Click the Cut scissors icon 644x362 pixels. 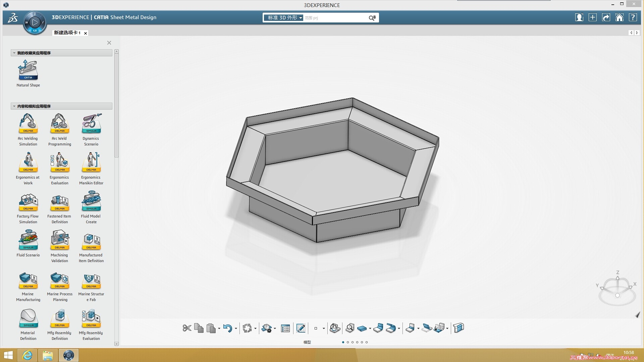pos(187,328)
